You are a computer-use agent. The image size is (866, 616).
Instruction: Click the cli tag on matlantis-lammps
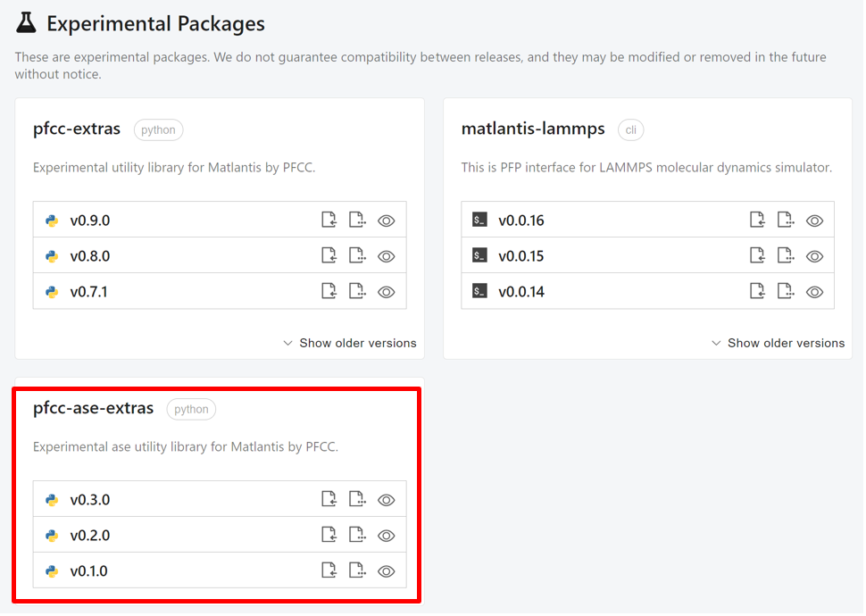[x=630, y=129]
